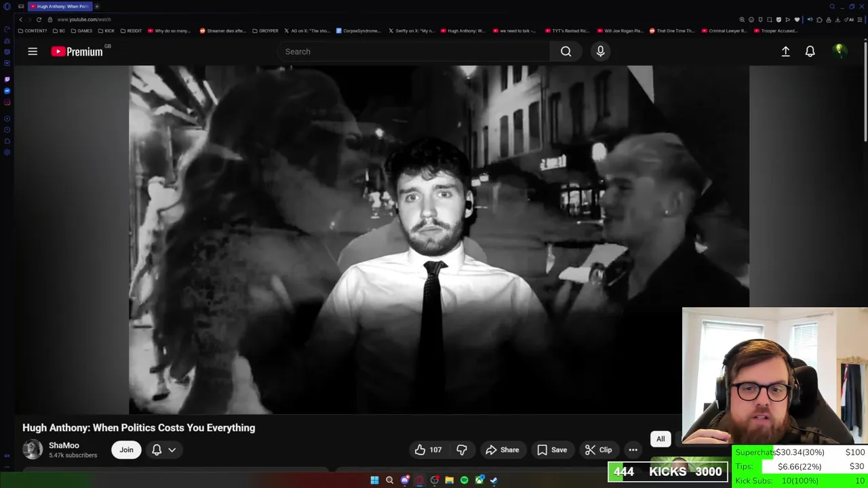868x488 pixels.
Task: Open Twitch in the browser sidebar
Action: tap(7, 79)
